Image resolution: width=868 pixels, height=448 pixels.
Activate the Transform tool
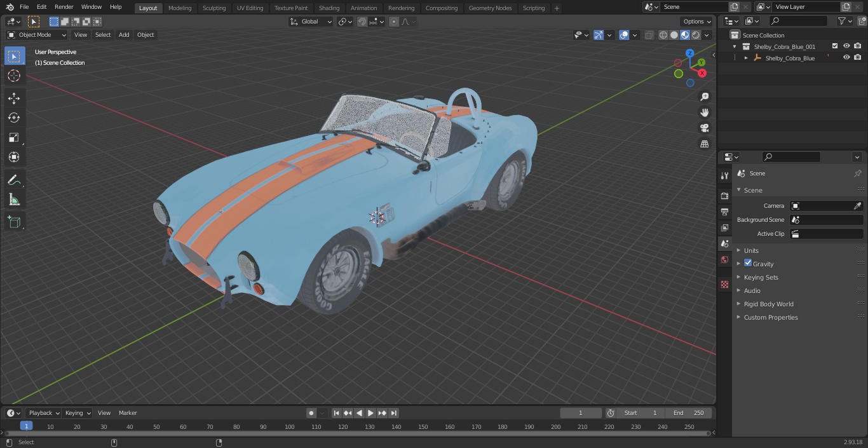pos(14,157)
